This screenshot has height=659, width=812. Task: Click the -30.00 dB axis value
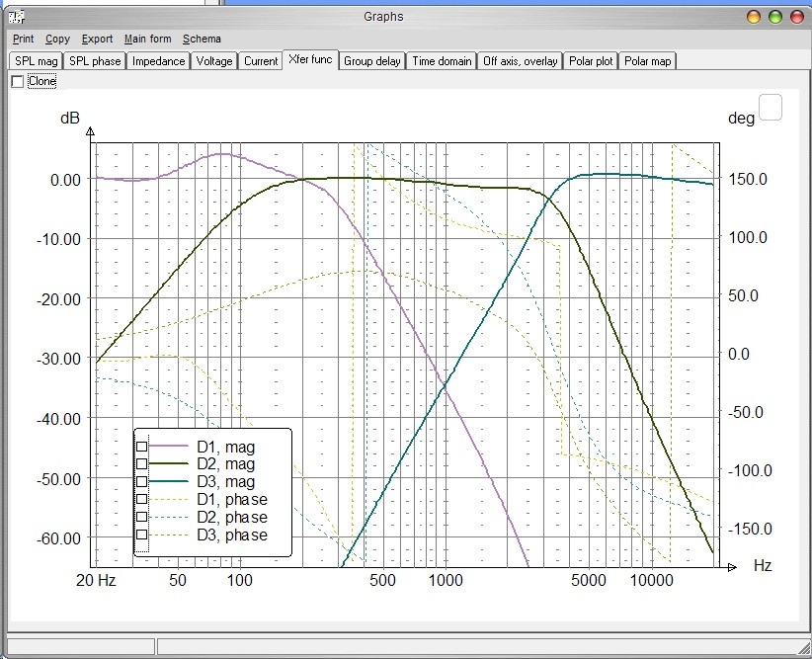click(59, 359)
